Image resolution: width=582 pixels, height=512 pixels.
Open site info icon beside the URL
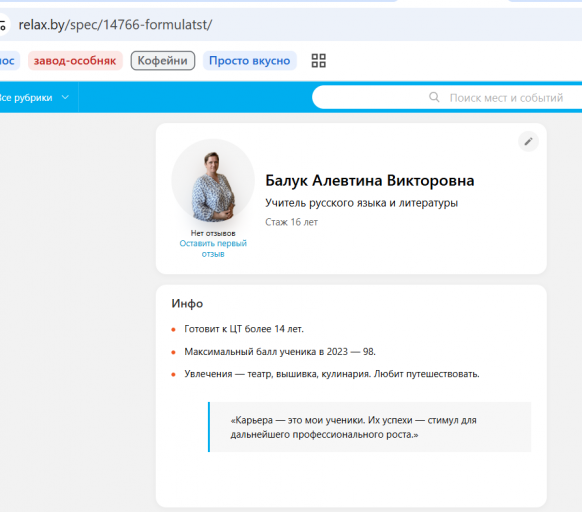3,25
